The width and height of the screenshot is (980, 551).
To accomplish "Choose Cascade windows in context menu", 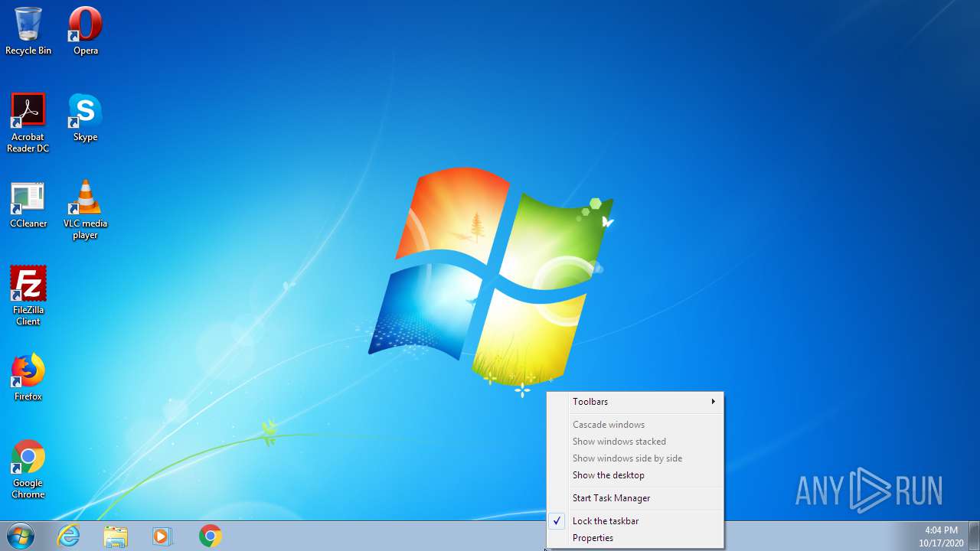I will point(635,425).
